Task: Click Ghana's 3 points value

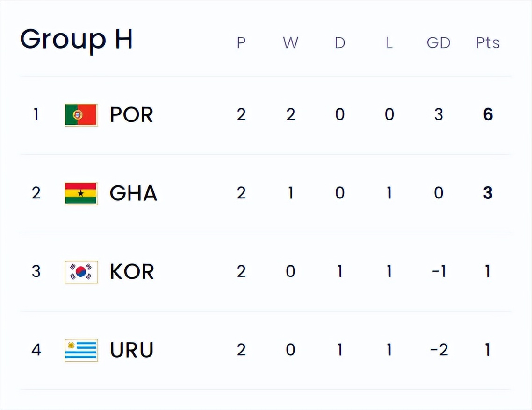Action: 488,193
